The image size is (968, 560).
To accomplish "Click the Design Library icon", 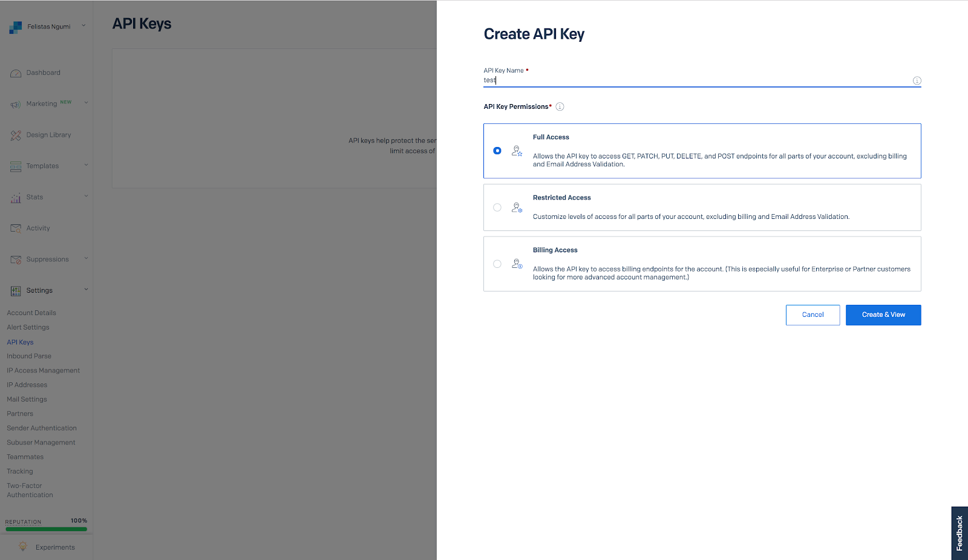I will (x=16, y=135).
